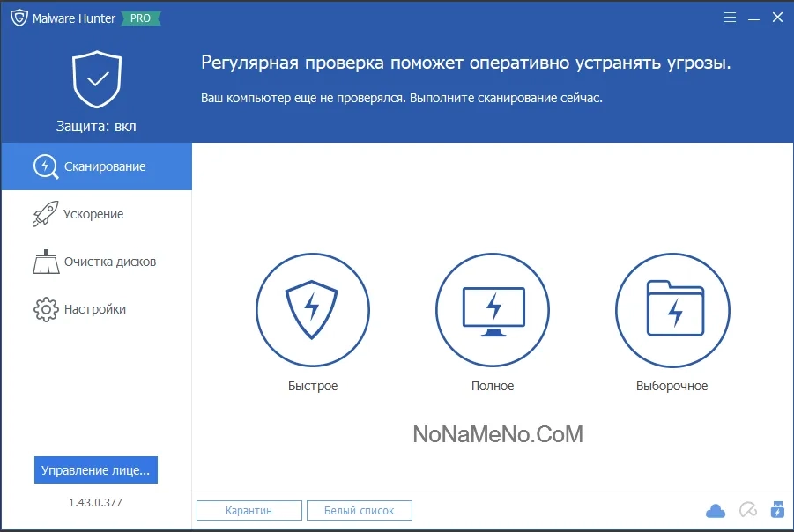This screenshot has width=794, height=532.
Task: Click the gray umbrella icon in status bar
Action: (747, 511)
